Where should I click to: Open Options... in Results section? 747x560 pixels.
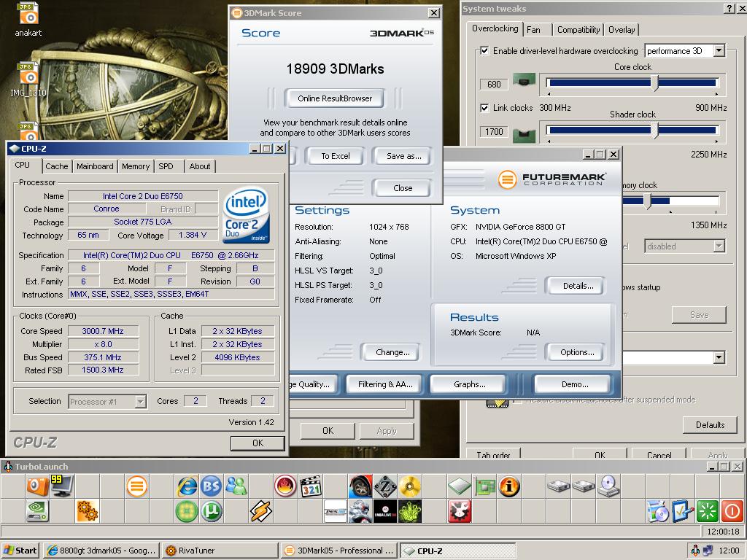[x=577, y=352]
